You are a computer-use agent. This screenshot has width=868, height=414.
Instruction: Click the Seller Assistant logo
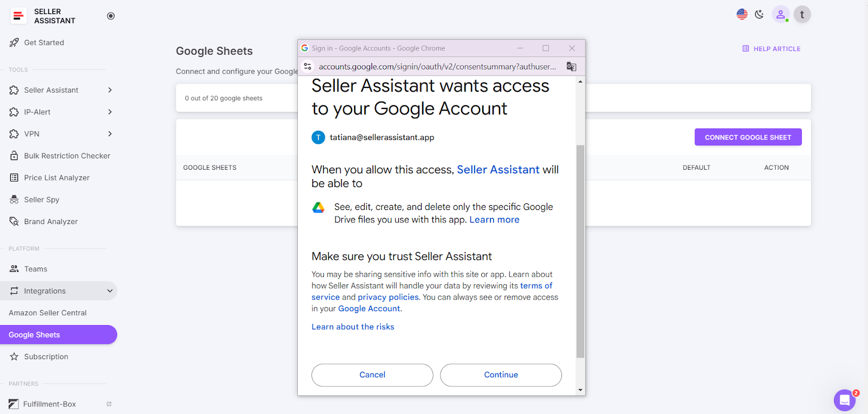18,16
